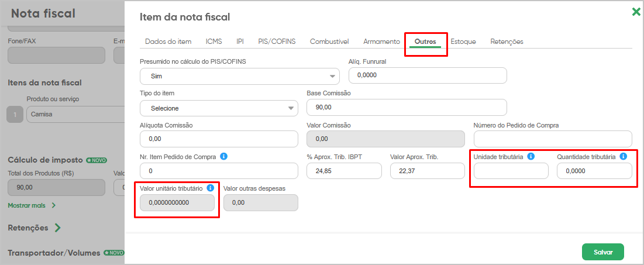
Task: Focus the Alíq. Funrural field
Action: 428,75
